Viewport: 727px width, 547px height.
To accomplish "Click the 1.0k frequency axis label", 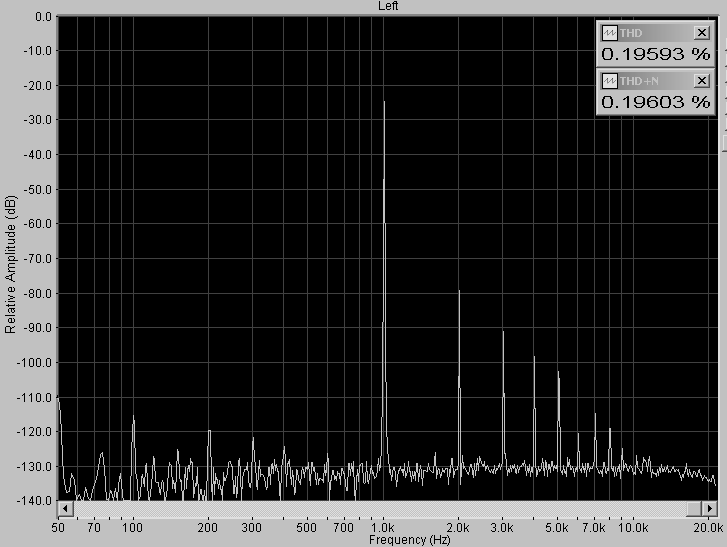I will (383, 528).
